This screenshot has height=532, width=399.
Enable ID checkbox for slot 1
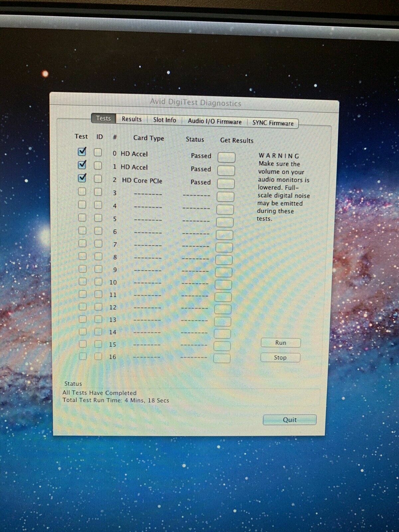(98, 166)
